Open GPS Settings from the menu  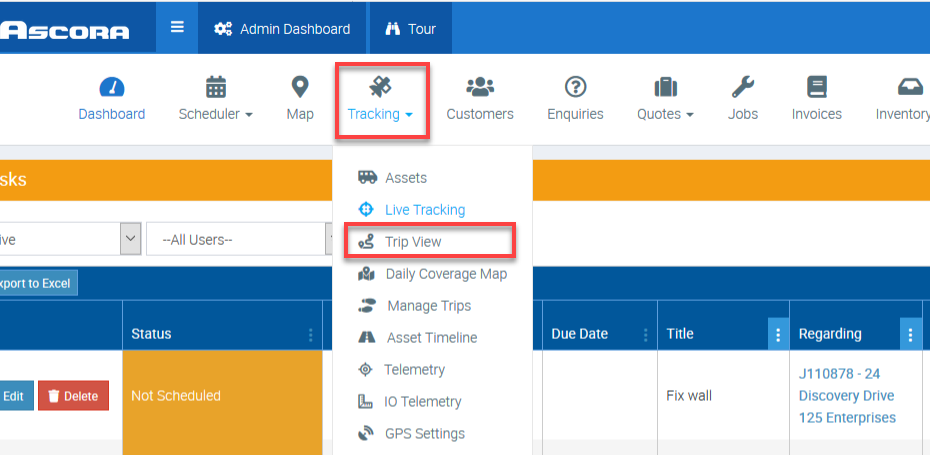tap(424, 434)
